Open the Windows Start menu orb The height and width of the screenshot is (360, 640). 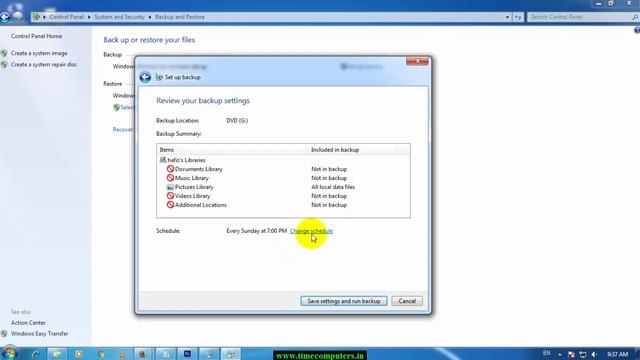[x=9, y=353]
